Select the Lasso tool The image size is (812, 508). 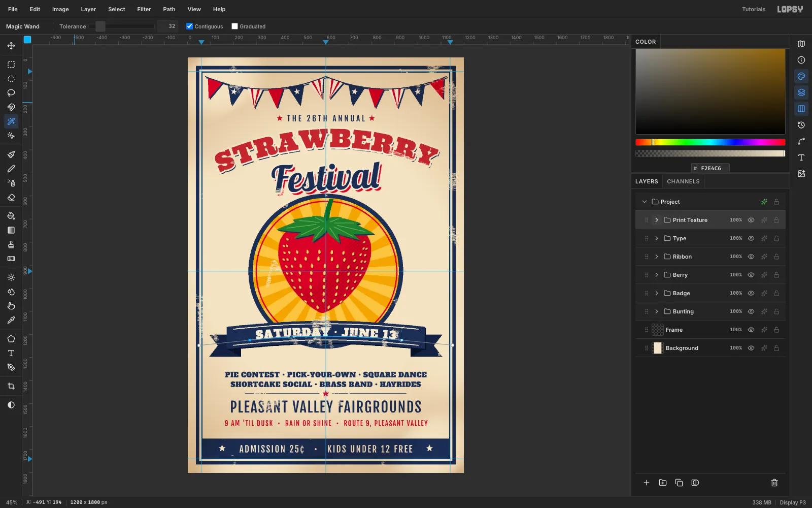pyautogui.click(x=11, y=93)
